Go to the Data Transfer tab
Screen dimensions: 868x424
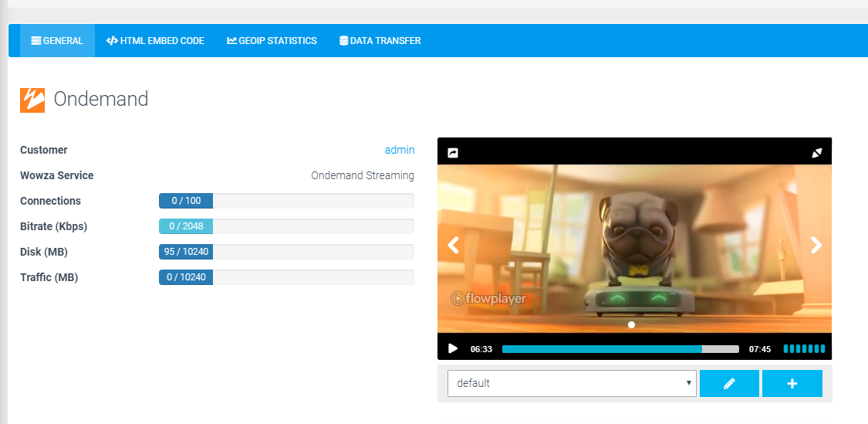point(380,40)
